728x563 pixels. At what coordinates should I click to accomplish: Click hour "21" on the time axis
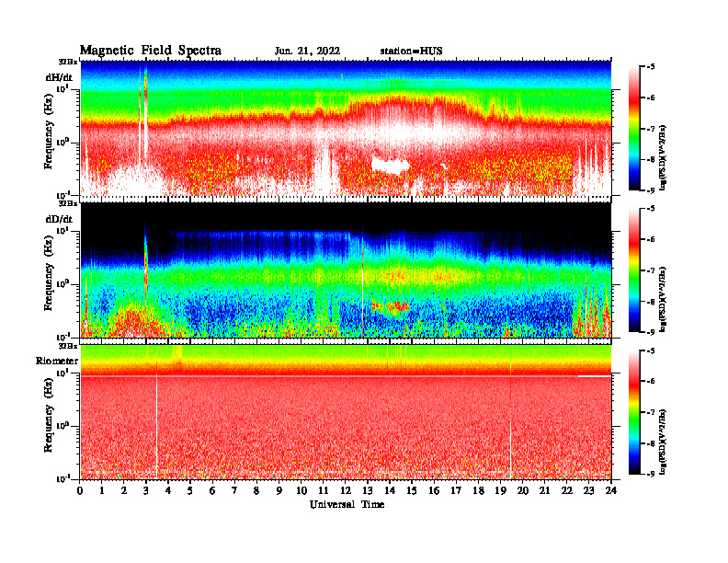pyautogui.click(x=544, y=490)
